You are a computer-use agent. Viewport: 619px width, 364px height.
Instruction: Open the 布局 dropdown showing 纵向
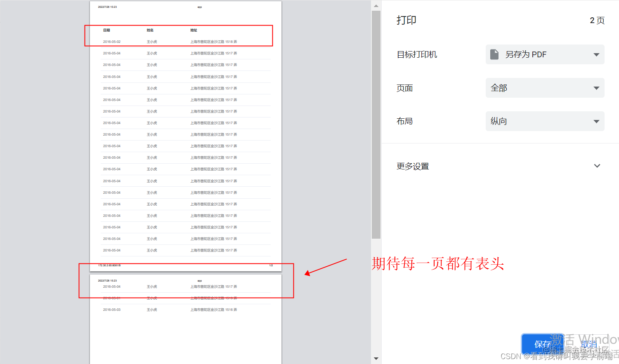[x=545, y=121]
